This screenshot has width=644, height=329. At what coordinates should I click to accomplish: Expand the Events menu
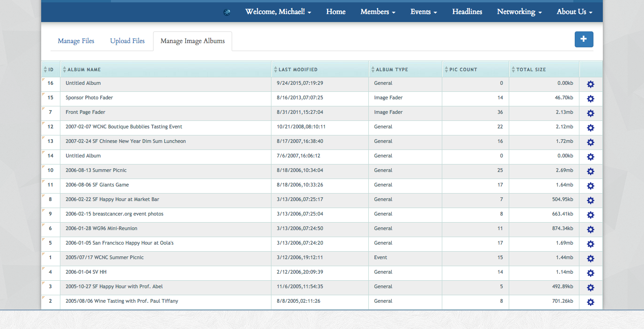424,12
